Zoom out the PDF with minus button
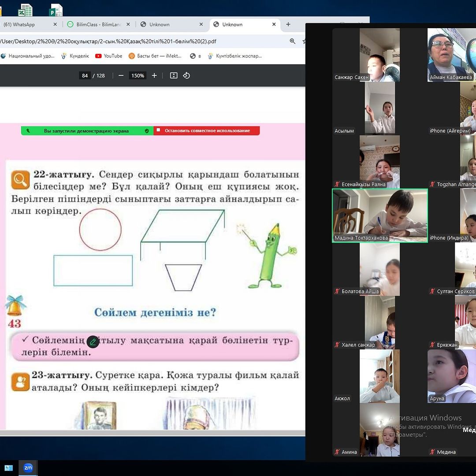 [121, 76]
